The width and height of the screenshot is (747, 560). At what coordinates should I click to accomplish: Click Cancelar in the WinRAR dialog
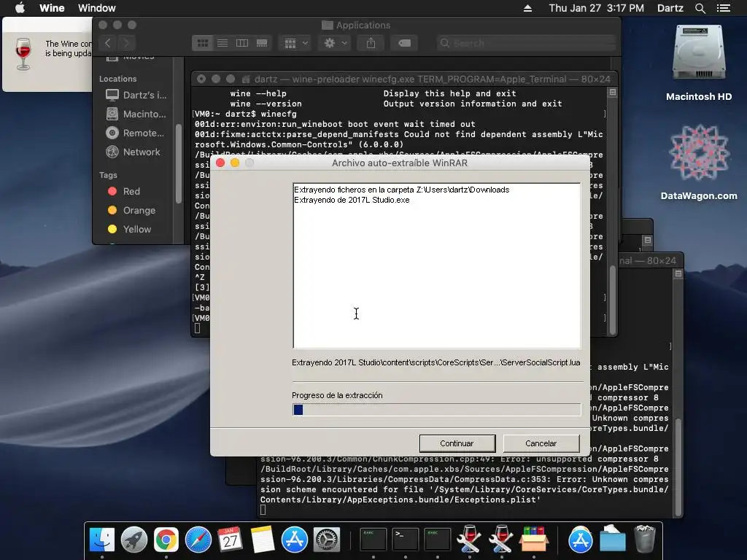541,443
